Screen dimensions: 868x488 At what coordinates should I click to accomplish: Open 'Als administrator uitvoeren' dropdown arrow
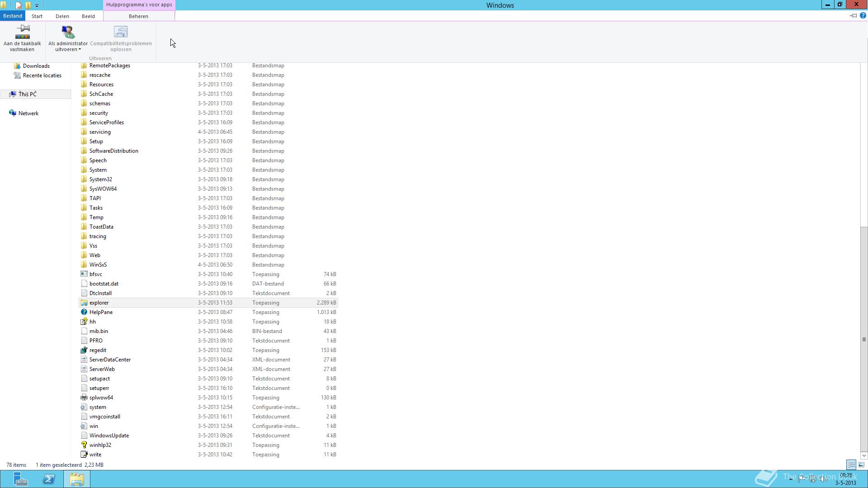pos(80,50)
